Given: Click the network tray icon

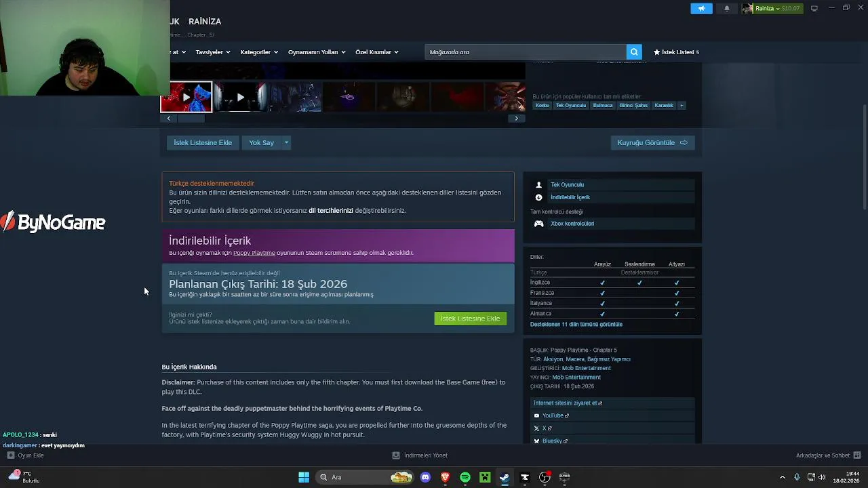Looking at the screenshot, I should click(811, 477).
